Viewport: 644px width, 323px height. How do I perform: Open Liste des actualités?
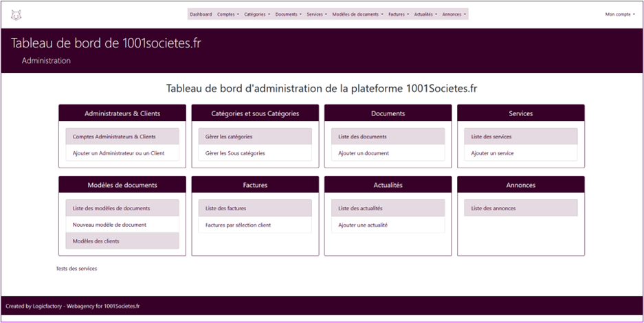coord(388,208)
